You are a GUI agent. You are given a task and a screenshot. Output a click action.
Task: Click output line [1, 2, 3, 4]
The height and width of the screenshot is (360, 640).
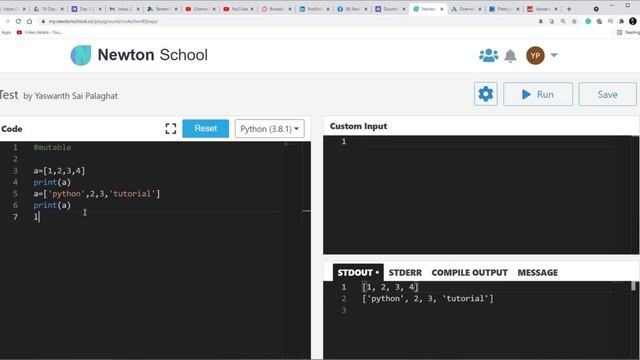(390, 287)
